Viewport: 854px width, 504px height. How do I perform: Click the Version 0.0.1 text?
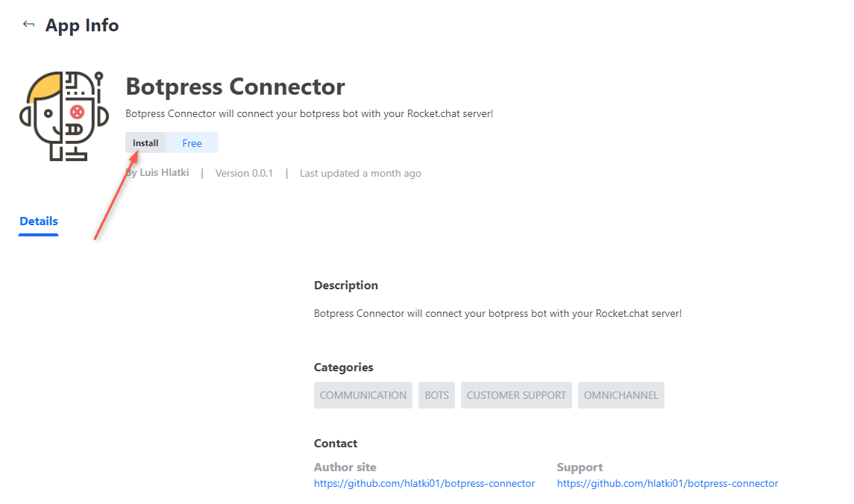244,173
